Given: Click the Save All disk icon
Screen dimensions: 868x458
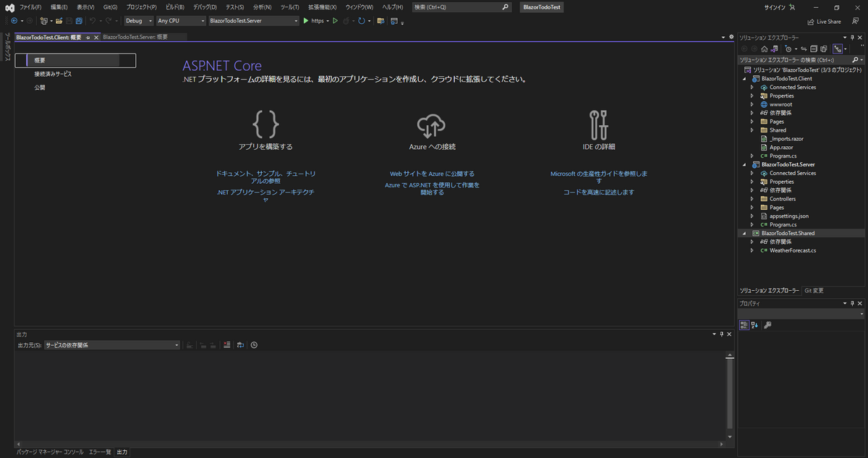Looking at the screenshot, I should (79, 21).
